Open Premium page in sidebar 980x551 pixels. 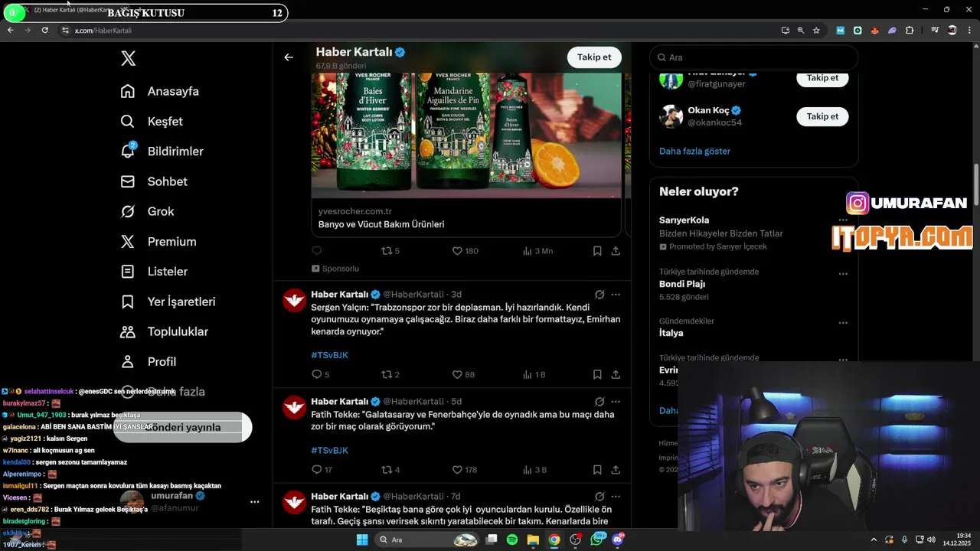(158, 241)
